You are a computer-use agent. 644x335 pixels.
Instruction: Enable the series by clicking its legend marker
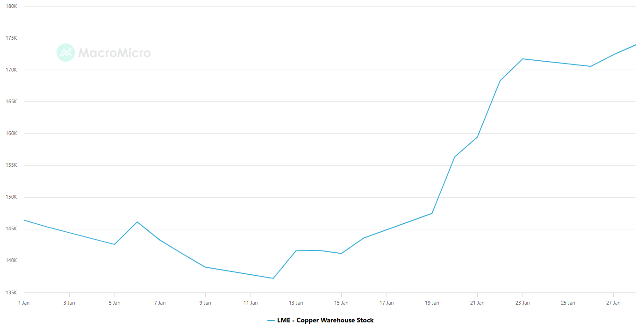coord(270,320)
